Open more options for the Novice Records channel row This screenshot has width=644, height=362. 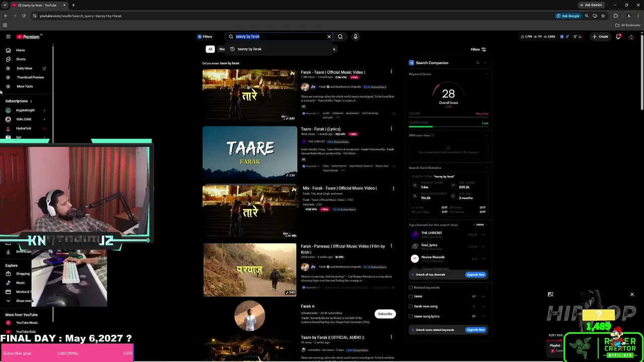[x=484, y=259]
